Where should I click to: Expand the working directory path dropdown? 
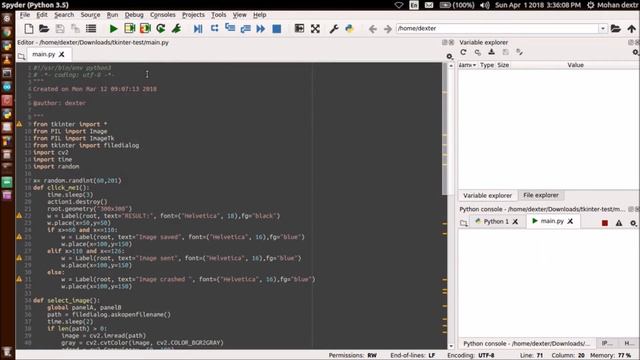point(602,29)
